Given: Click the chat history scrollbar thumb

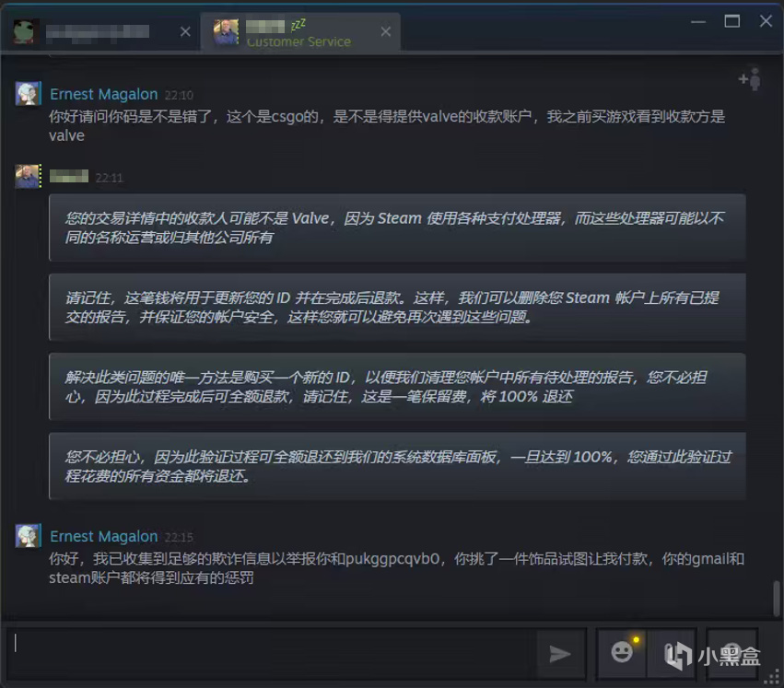Looking at the screenshot, I should pyautogui.click(x=777, y=599).
